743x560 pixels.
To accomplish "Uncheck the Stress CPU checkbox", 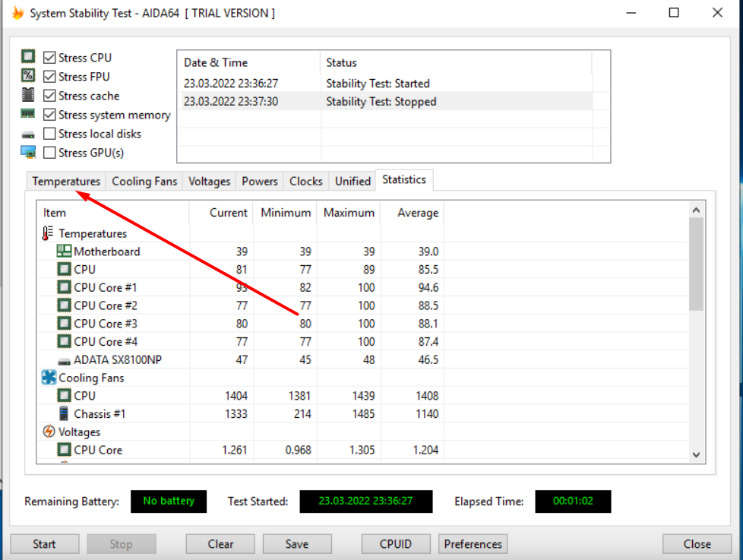I will coord(49,57).
